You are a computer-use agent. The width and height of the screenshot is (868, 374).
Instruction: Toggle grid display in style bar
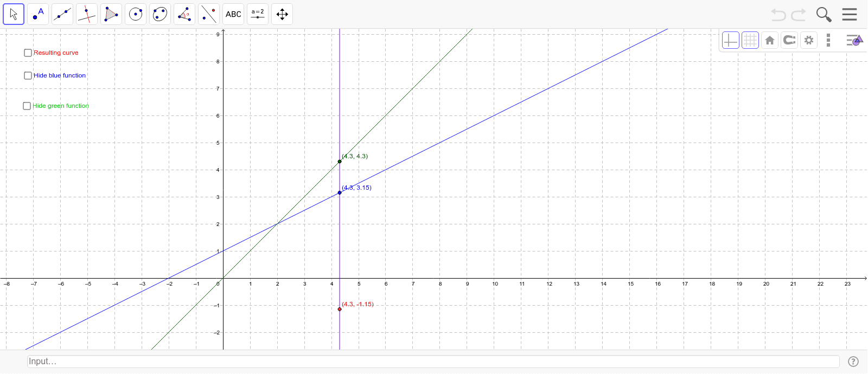[x=750, y=40]
